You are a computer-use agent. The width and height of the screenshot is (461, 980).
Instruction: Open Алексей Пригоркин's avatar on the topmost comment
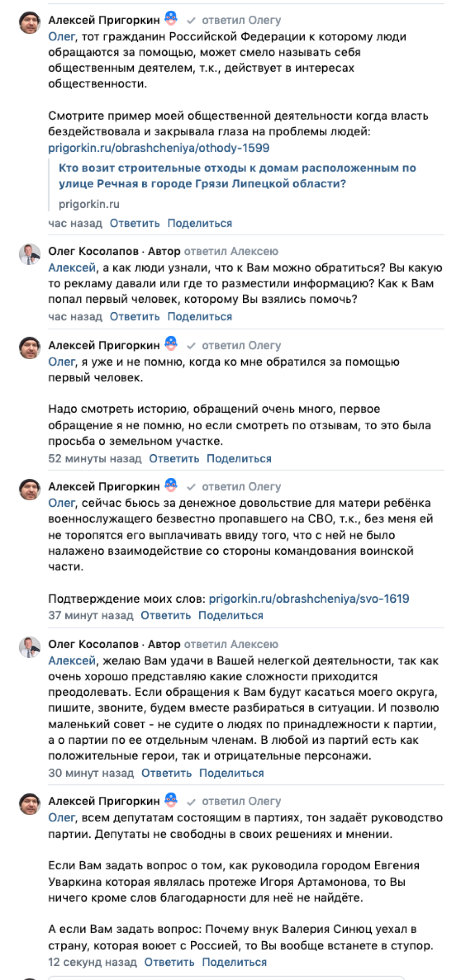click(x=29, y=23)
